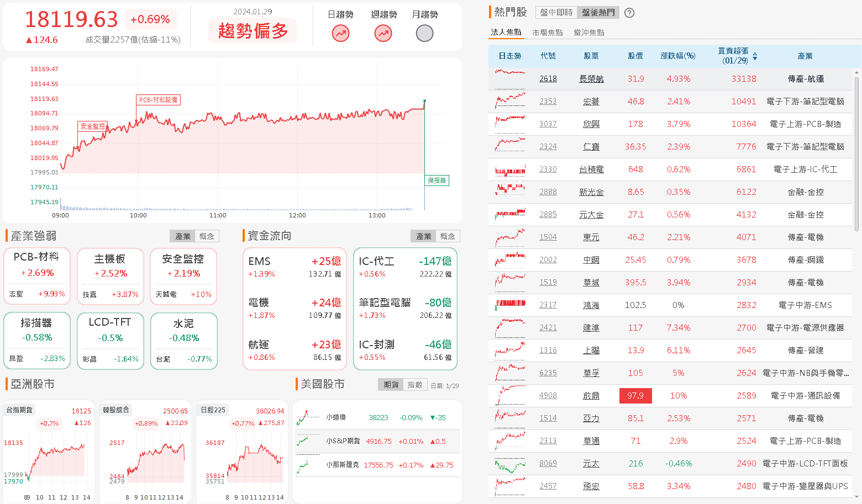Image resolution: width=862 pixels, height=504 pixels.
Task: Sort by 買賣超張 column arrows
Action: coord(755,56)
